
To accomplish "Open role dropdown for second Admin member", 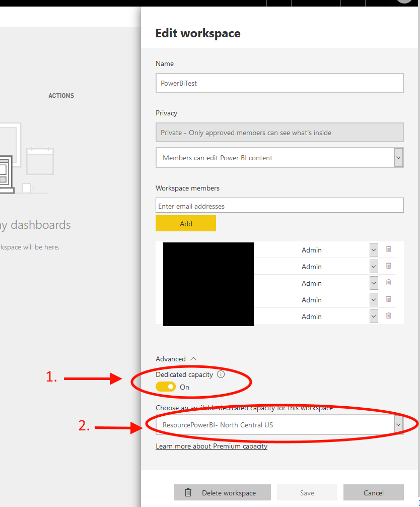I will 374,267.
